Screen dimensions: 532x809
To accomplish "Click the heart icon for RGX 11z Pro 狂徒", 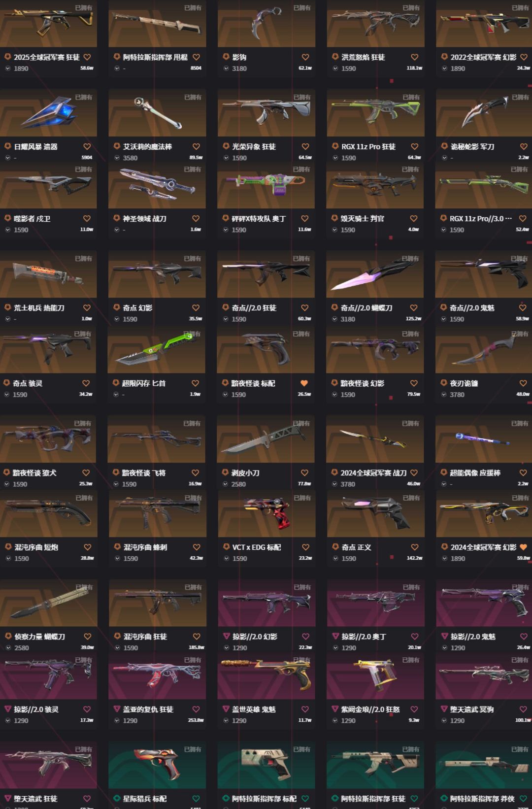I will click(414, 147).
